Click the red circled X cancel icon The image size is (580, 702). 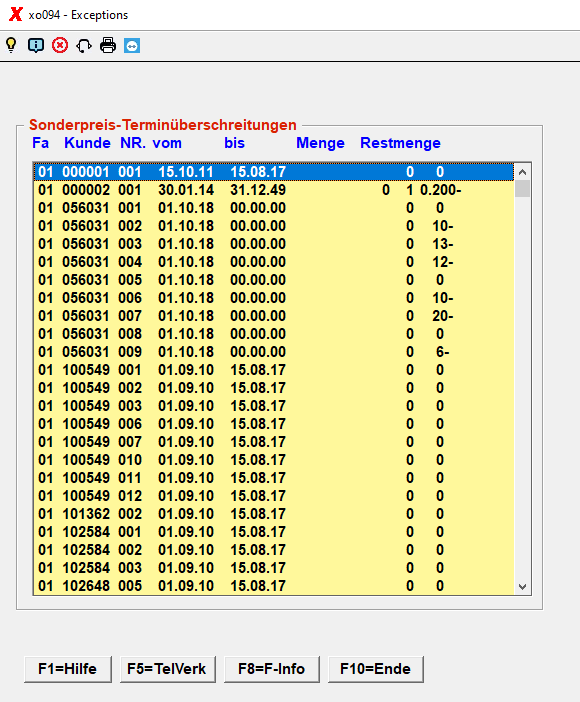[x=60, y=45]
